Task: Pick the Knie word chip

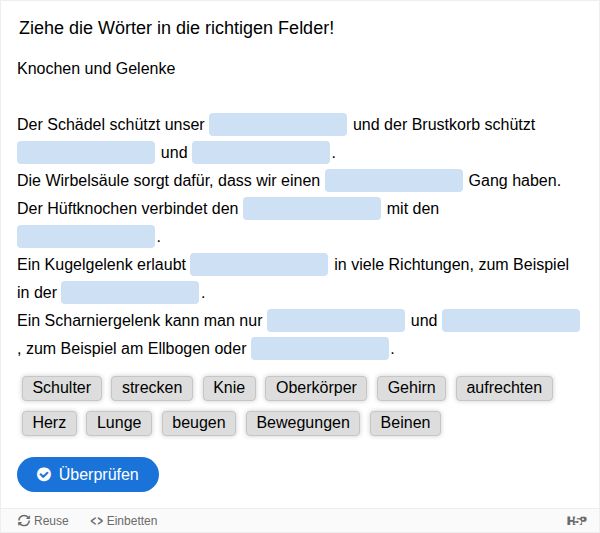Action: pos(224,388)
